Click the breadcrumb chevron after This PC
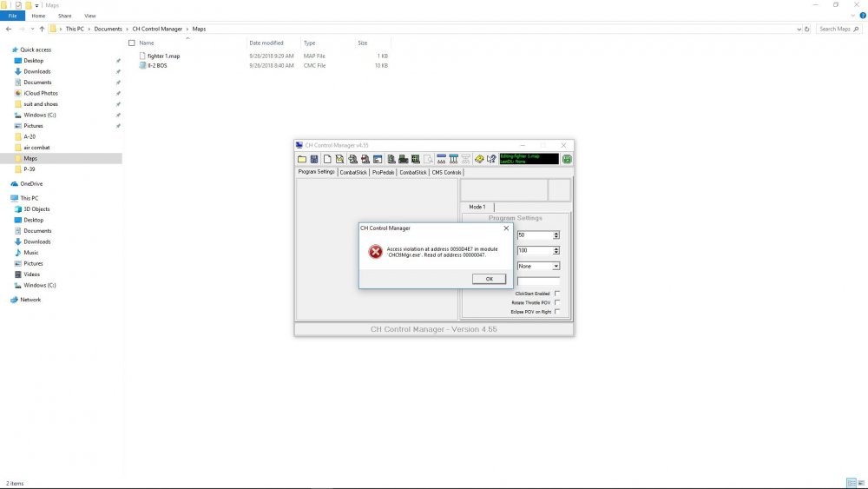The height and width of the screenshot is (489, 868). pos(89,29)
